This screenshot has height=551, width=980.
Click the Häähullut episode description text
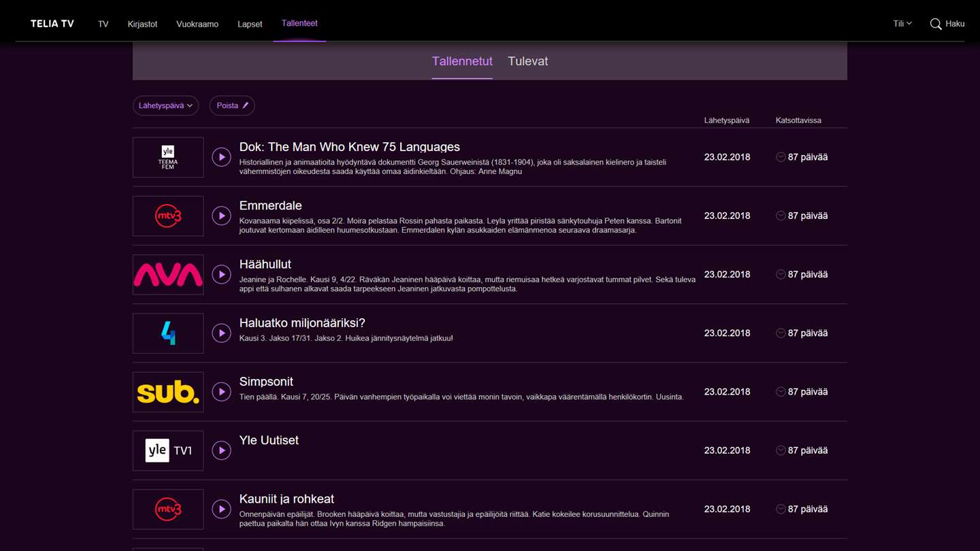[x=468, y=284]
